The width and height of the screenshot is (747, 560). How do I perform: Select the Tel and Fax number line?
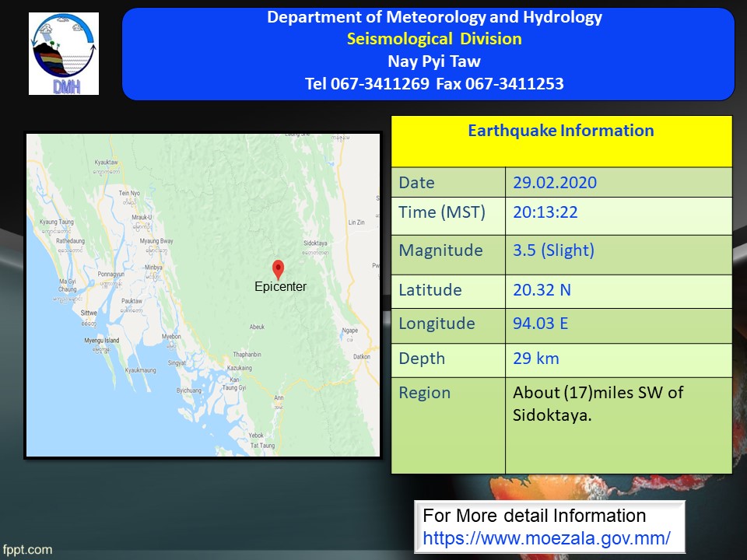[x=434, y=83]
